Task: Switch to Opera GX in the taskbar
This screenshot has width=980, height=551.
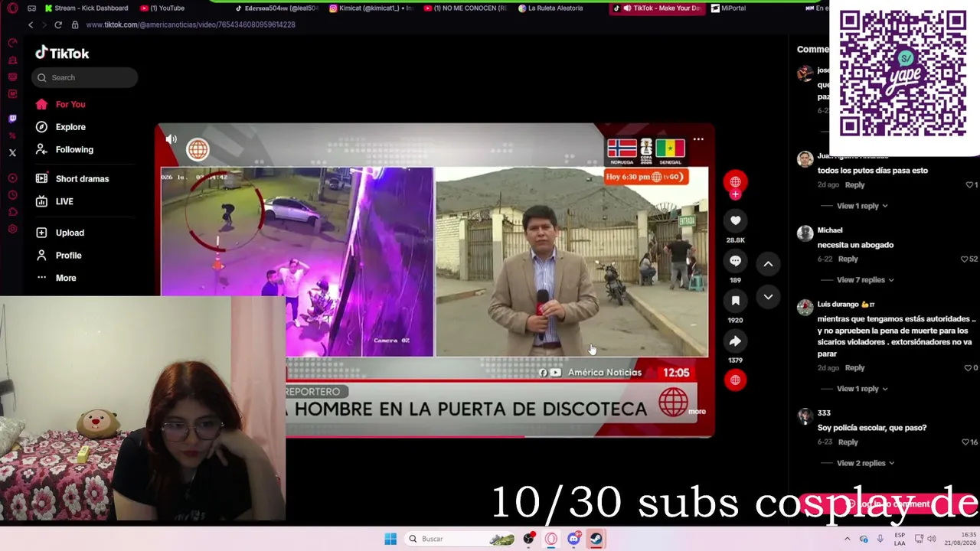Action: pyautogui.click(x=551, y=539)
